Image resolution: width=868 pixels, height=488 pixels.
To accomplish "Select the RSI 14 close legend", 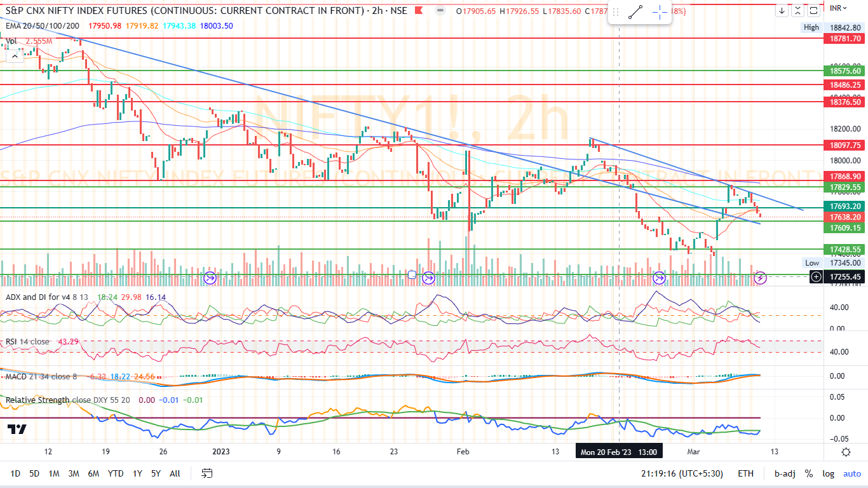I will (27, 342).
